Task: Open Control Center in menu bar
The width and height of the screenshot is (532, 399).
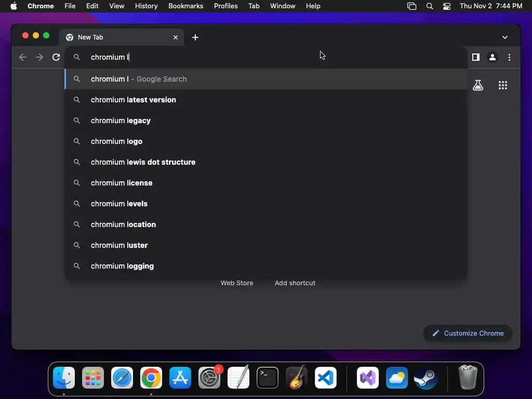Action: coord(446,6)
